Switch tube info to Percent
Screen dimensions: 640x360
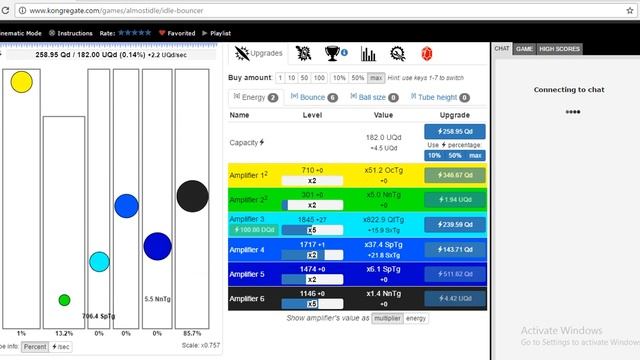[x=35, y=347]
